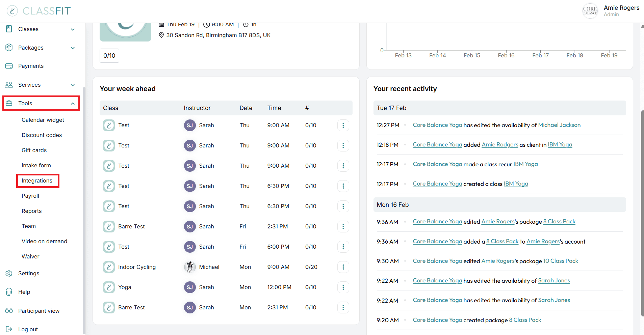644x335 pixels.
Task: Click the Log out arrow icon
Action: pyautogui.click(x=9, y=329)
